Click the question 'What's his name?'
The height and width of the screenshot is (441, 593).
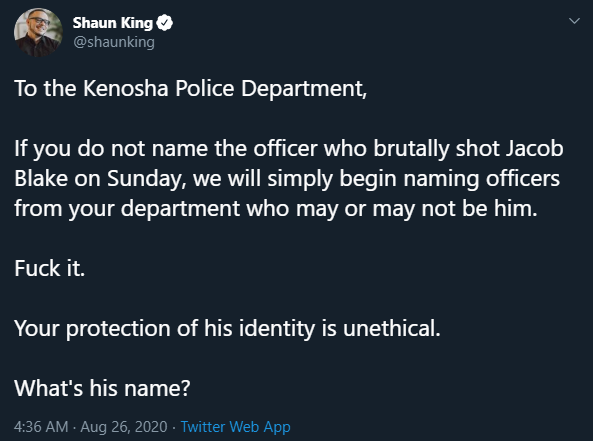coord(102,388)
